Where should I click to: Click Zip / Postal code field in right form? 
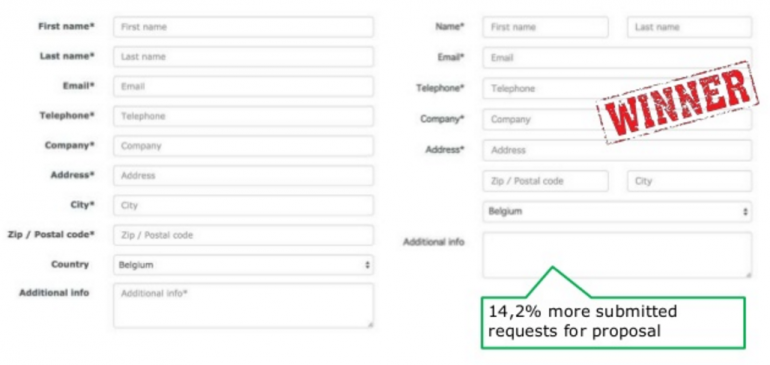click(x=545, y=181)
